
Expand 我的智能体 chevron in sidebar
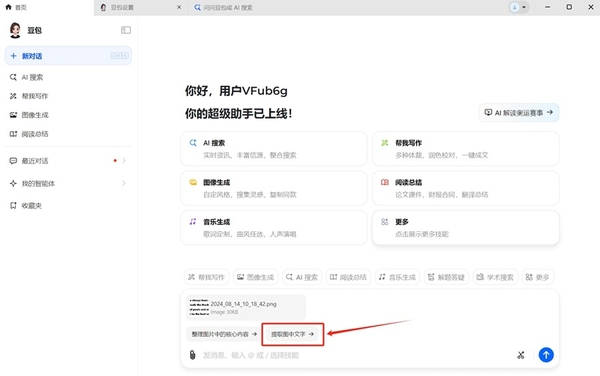124,183
